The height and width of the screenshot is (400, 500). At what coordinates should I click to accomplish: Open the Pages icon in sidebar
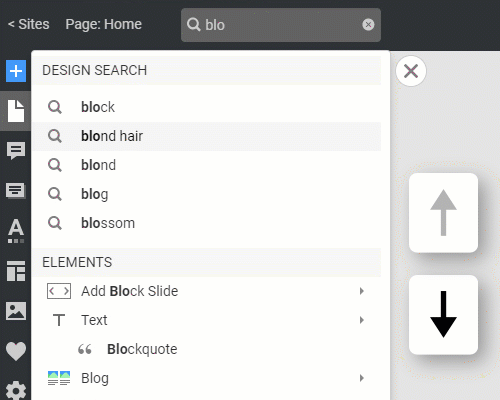(x=16, y=111)
